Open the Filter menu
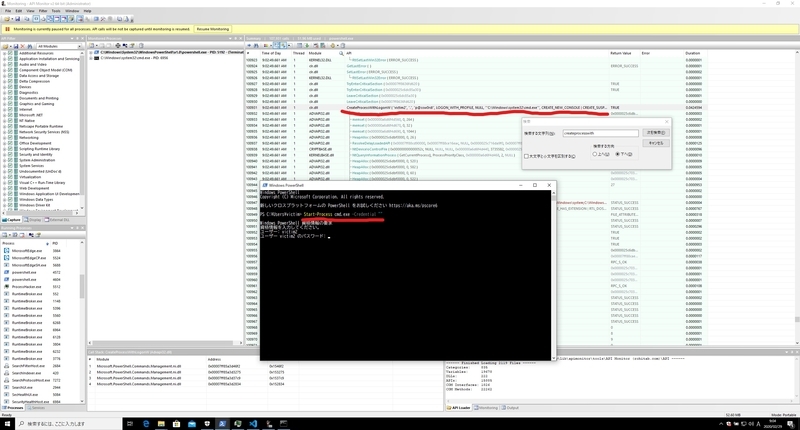The height and width of the screenshot is (430, 800). (43, 11)
